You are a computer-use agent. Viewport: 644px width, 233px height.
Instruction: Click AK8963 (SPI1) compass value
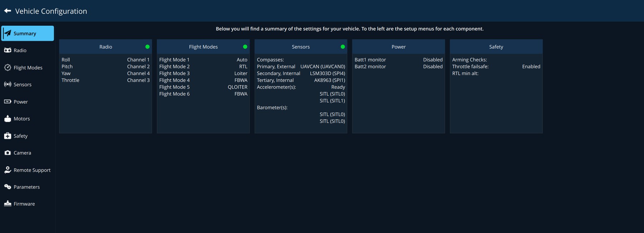tap(330, 80)
